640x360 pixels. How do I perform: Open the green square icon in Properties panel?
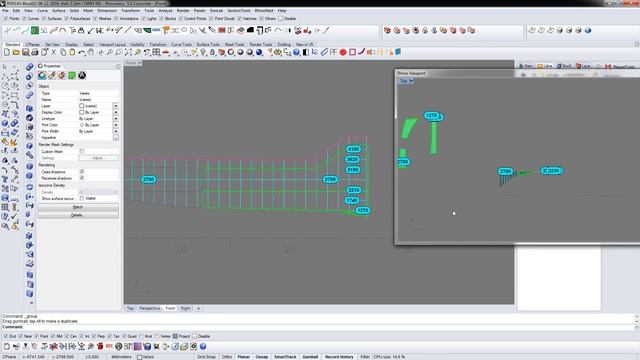click(x=72, y=76)
